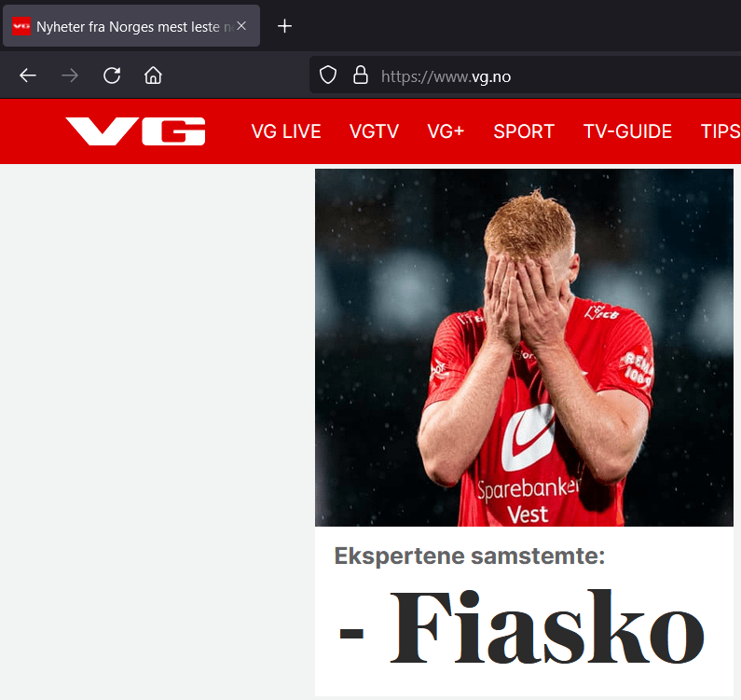This screenshot has height=700, width=741.
Task: Click the forward navigation arrow
Action: coord(70,75)
